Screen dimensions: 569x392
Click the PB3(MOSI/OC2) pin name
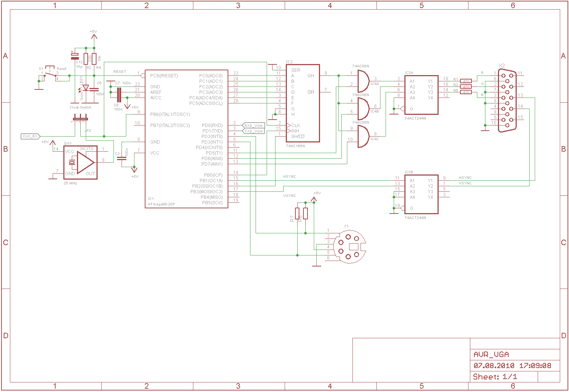coord(207,192)
